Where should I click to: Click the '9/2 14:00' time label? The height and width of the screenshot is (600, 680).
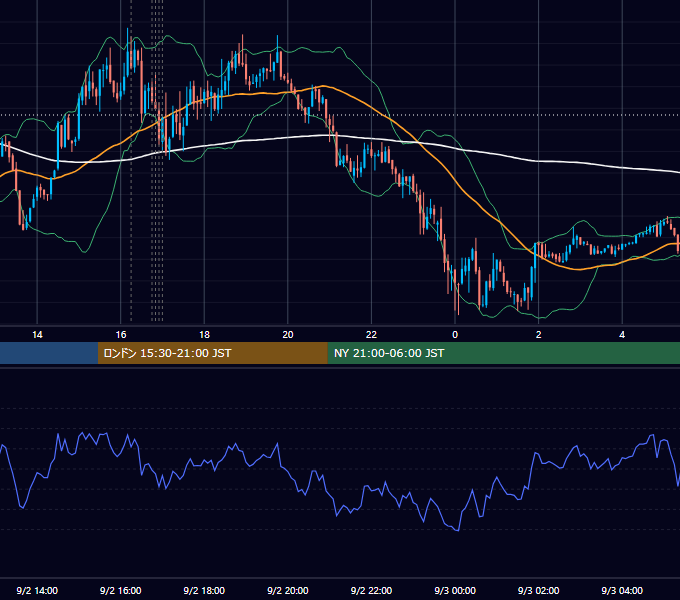pyautogui.click(x=37, y=591)
